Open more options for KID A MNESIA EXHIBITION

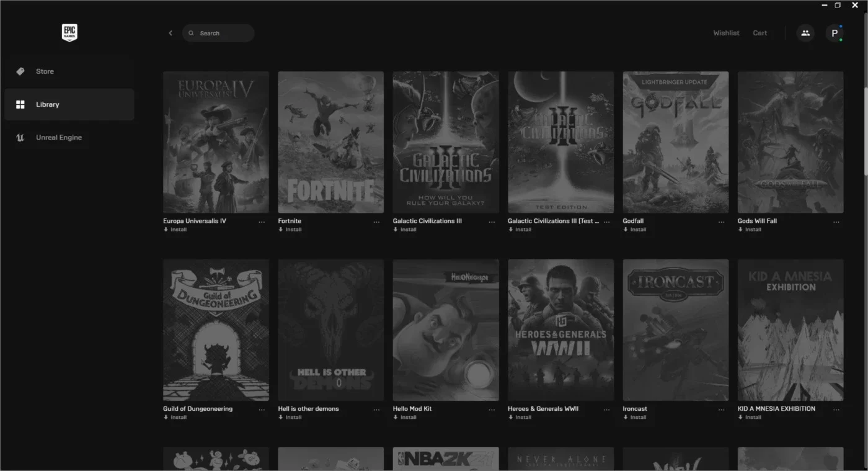pyautogui.click(x=836, y=410)
